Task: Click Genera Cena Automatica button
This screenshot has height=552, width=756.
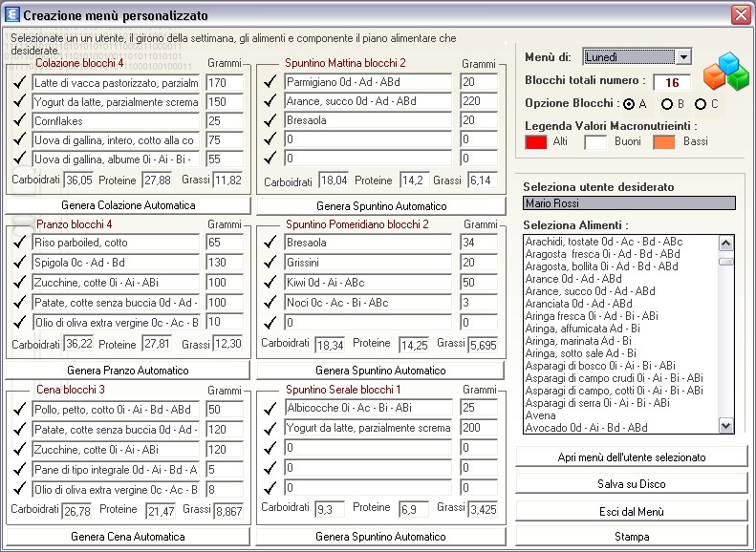Action: pyautogui.click(x=128, y=536)
